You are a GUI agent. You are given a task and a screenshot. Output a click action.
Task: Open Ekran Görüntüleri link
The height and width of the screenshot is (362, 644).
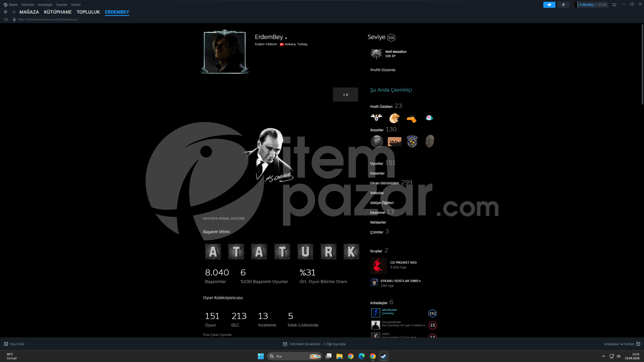point(385,183)
